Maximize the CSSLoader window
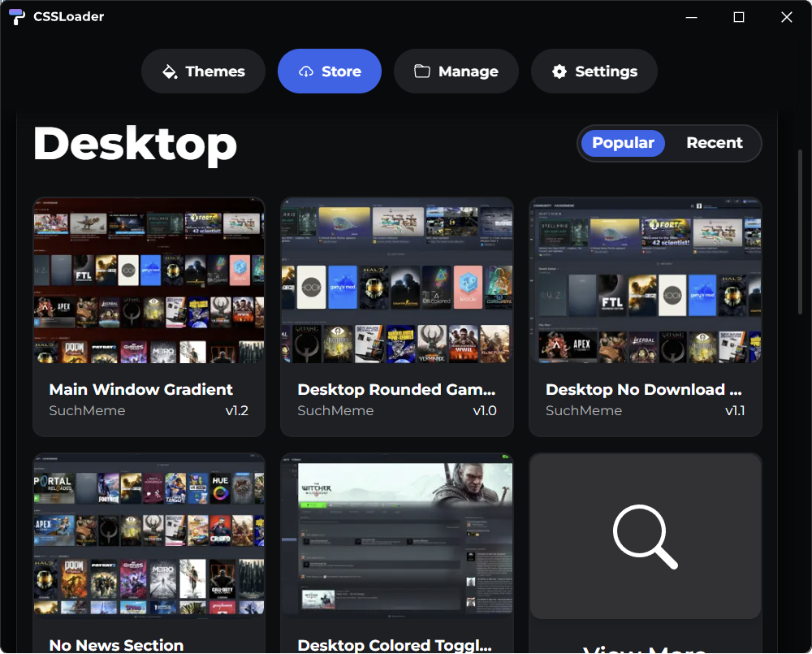Viewport: 812px width, 654px height. (739, 17)
